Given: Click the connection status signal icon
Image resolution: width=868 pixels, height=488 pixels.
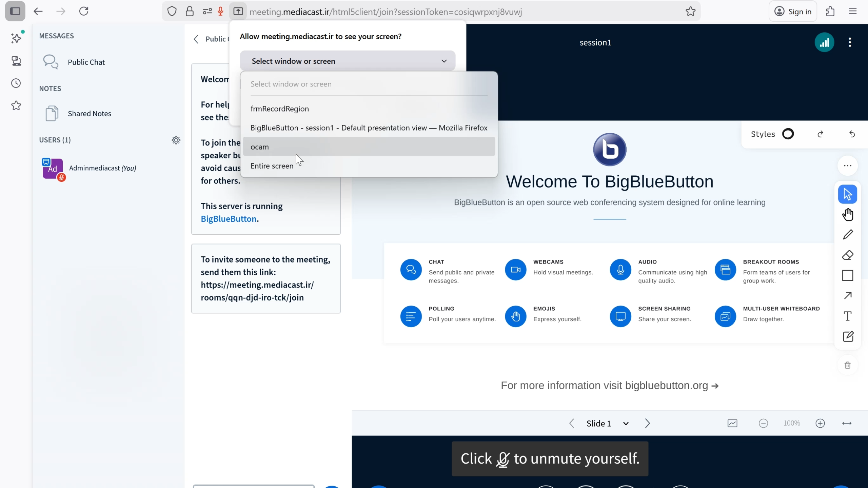Looking at the screenshot, I should click(x=824, y=42).
